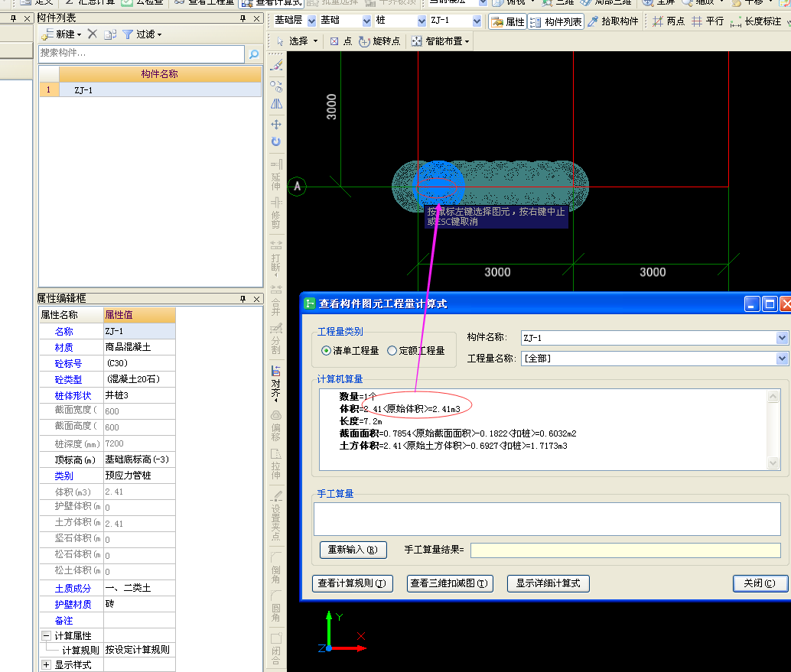Viewport: 791px width, 672px height.
Task: Click into the 手工算量 text area
Action: (547, 519)
